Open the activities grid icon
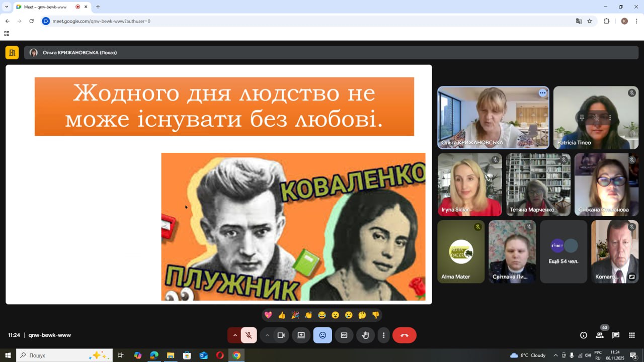644x362 pixels. click(x=632, y=335)
